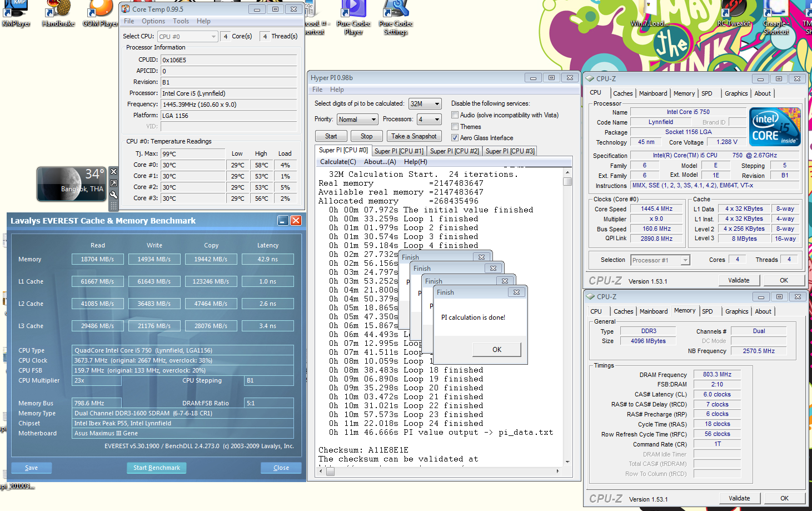Screen dimensions: 812x511
Task: Click the weather gadget wrench settings icon
Action: (x=113, y=195)
